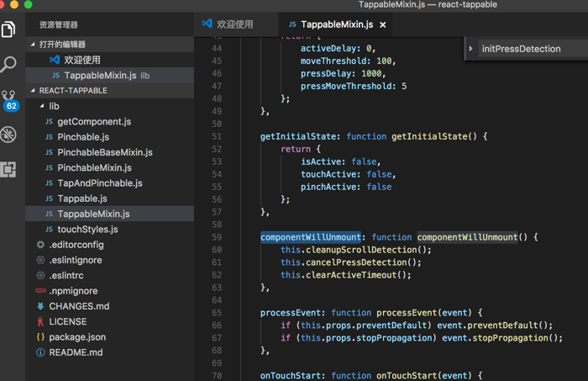Viewport: 588px width, 381px height.
Task: Click the icon beside .eslintignore
Action: click(x=41, y=260)
